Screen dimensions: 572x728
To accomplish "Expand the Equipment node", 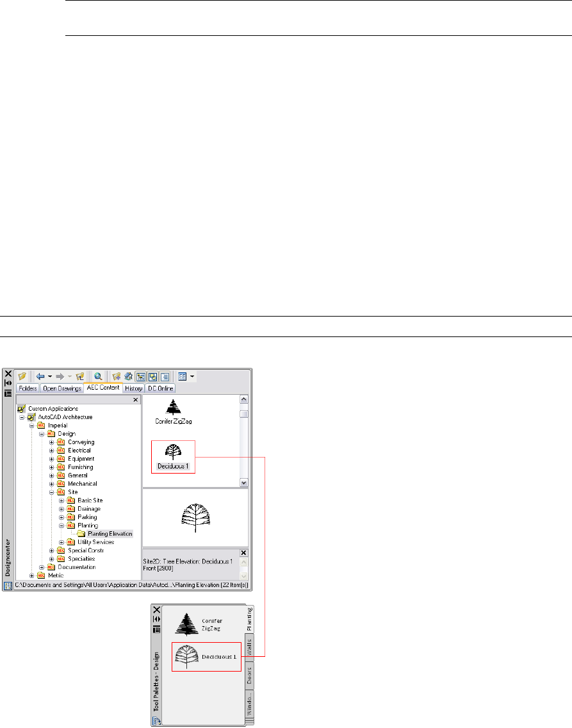I will [51, 459].
